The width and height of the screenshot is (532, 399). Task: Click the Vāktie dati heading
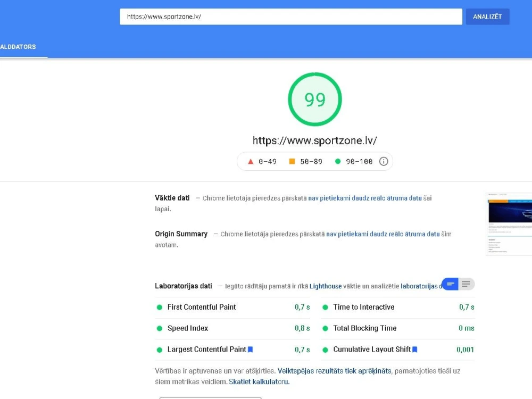(x=172, y=198)
